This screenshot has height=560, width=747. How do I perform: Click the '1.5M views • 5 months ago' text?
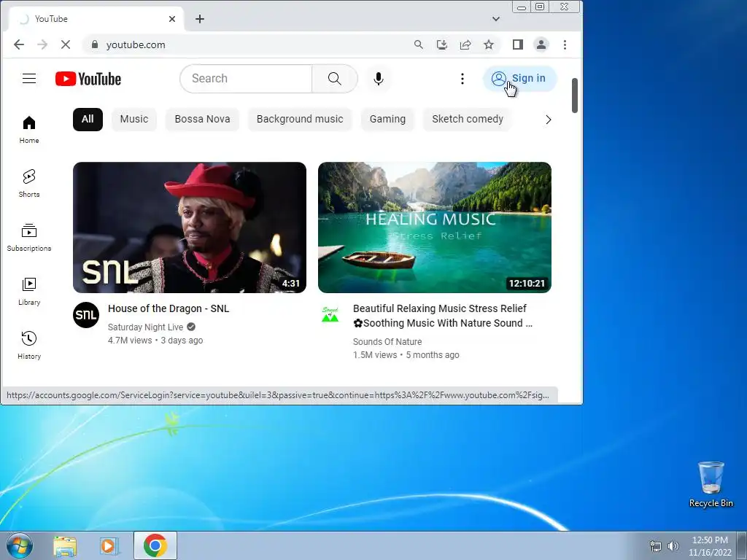tap(406, 355)
